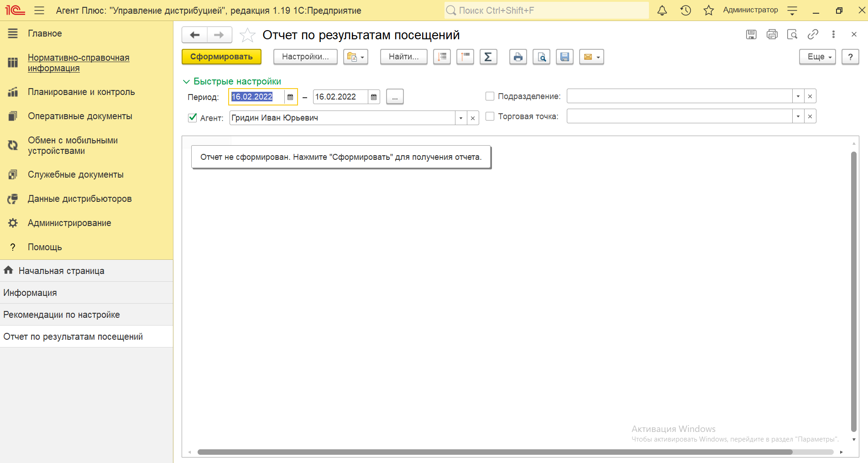Click the get link chain icon
This screenshot has width=868, height=463.
click(813, 34)
